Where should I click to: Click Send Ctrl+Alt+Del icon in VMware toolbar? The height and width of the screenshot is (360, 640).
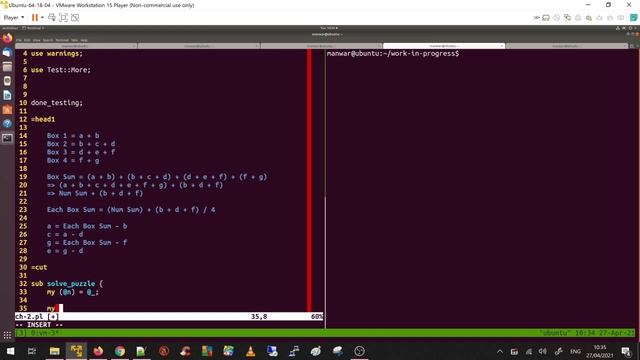click(52, 18)
